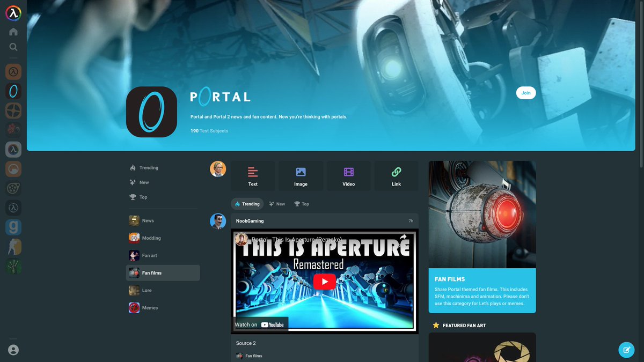The image size is (644, 362).
Task: Click the '190 Test Subjects' member count
Action: click(209, 131)
